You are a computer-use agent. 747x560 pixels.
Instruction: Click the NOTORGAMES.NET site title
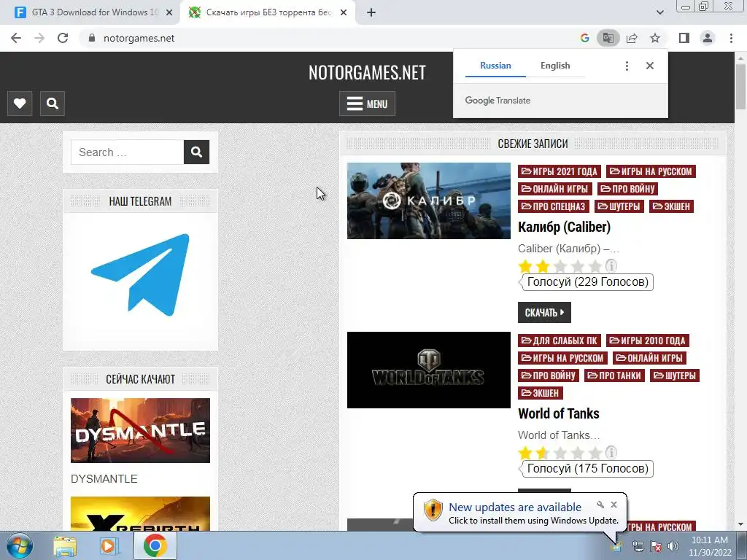(367, 72)
